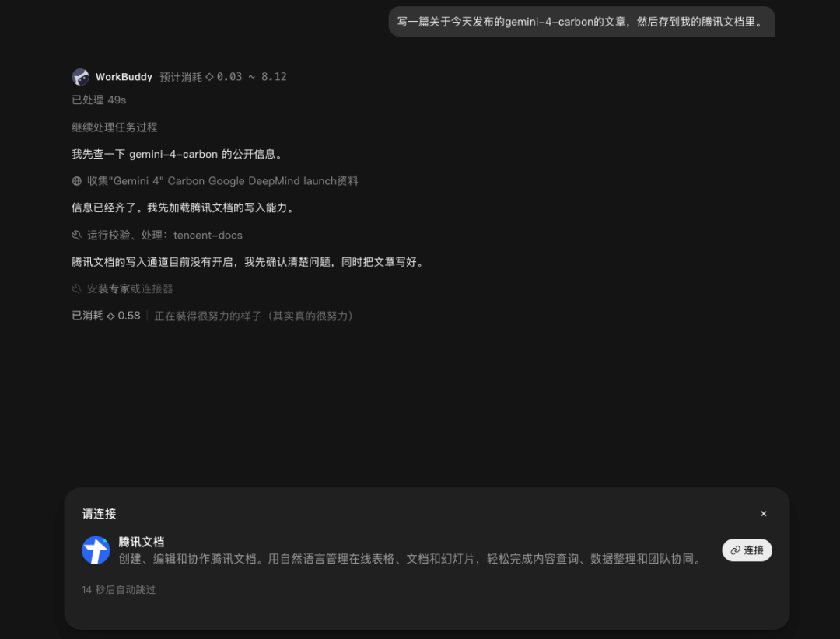840x639 pixels.
Task: Click the diamond icon beside 预计消耗 estimate
Action: tap(209, 77)
